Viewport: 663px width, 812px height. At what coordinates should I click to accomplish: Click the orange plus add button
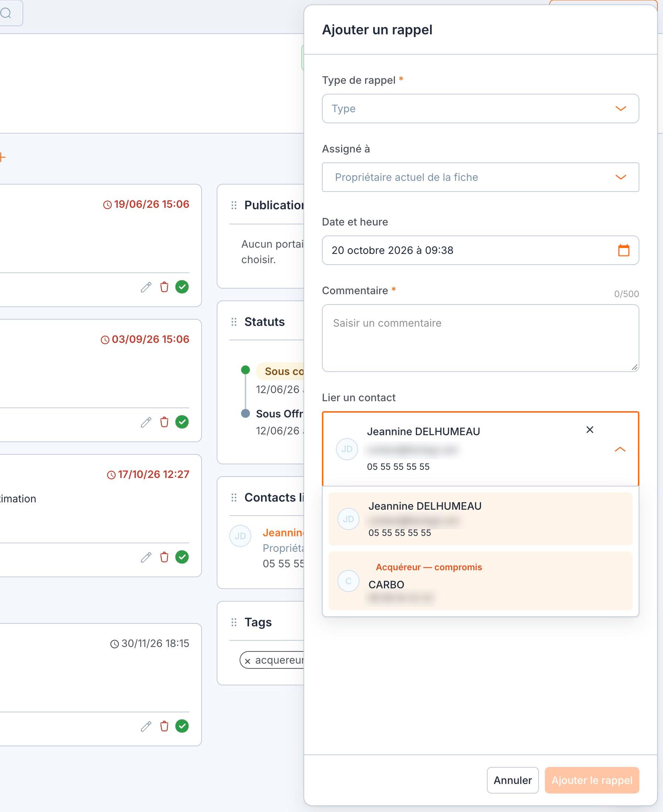2,157
